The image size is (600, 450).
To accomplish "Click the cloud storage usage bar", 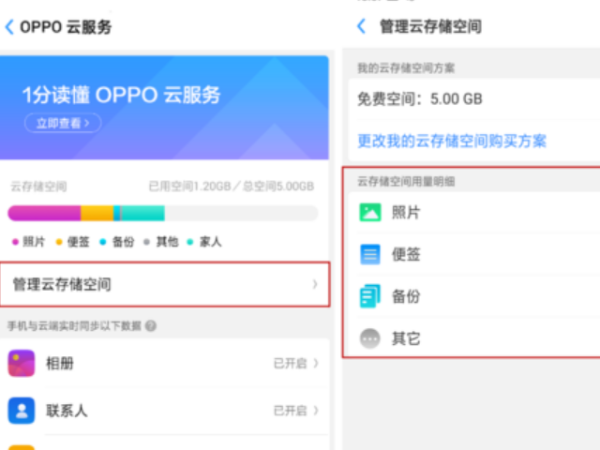I will tap(163, 213).
